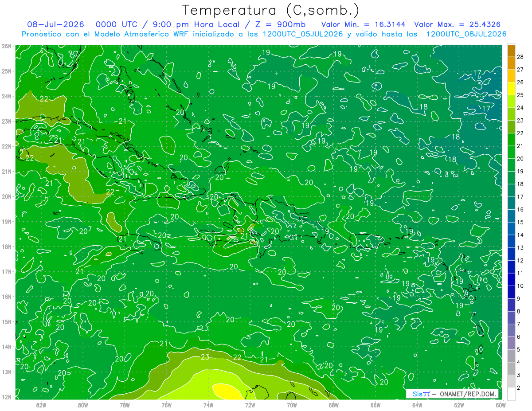Click the yellow segment of the color scale
The height and width of the screenshot is (411, 532).
click(x=511, y=89)
